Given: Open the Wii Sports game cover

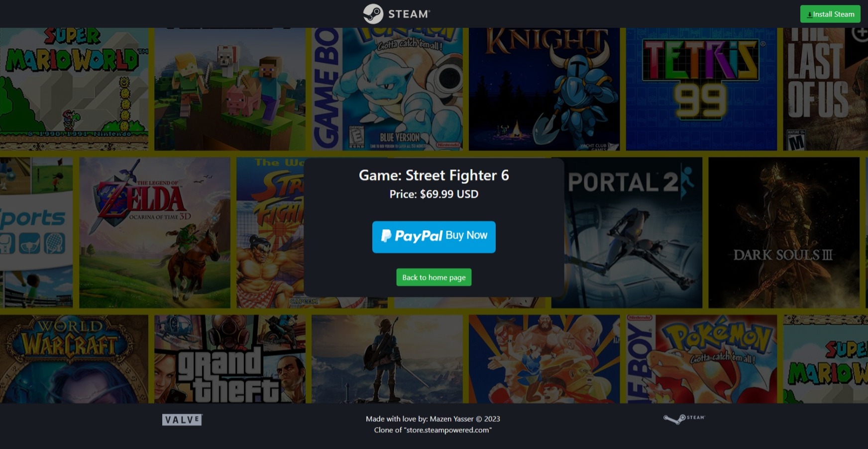Looking at the screenshot, I should tap(36, 233).
